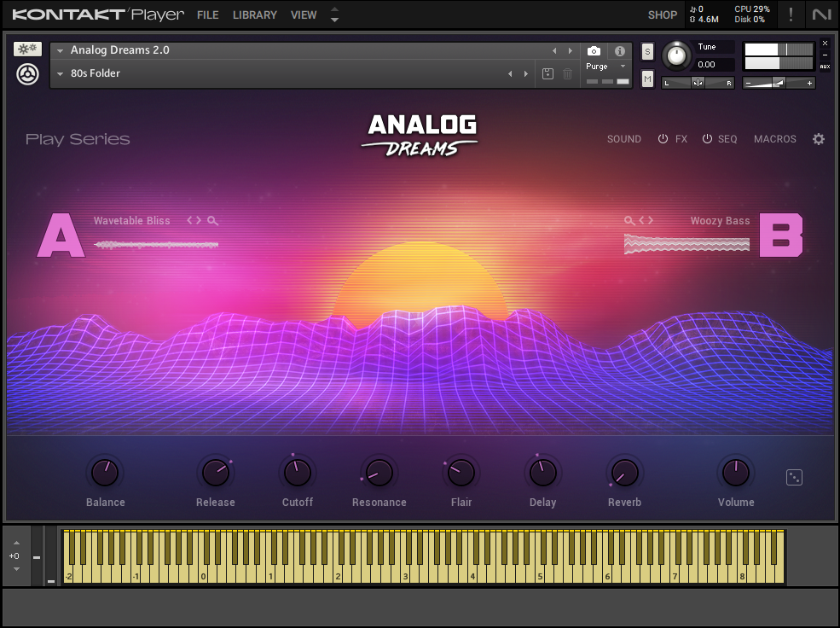Image resolution: width=840 pixels, height=628 pixels.
Task: Open search with magnifier next to Wavetable Bliss
Action: (x=212, y=220)
